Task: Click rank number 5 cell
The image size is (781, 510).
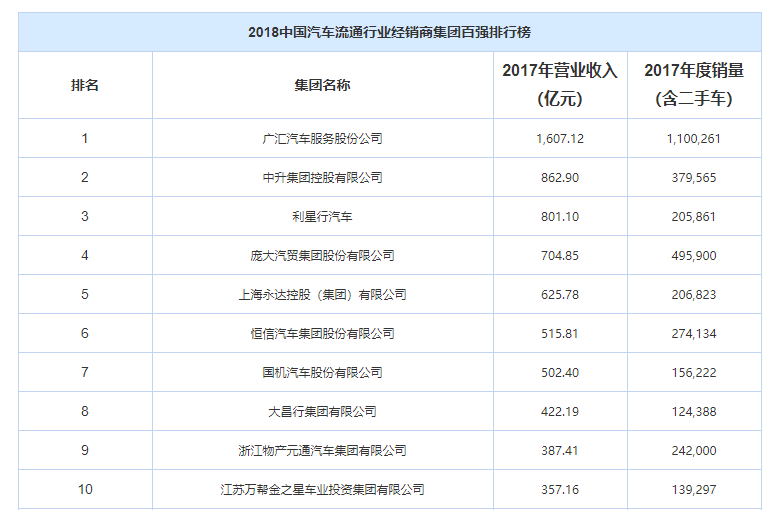Action: [85, 294]
